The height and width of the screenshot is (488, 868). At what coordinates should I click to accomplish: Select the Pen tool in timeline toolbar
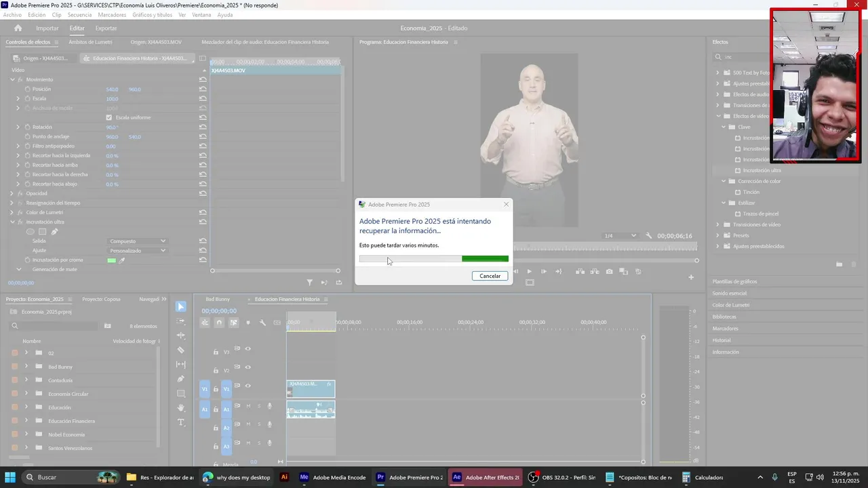(x=180, y=379)
